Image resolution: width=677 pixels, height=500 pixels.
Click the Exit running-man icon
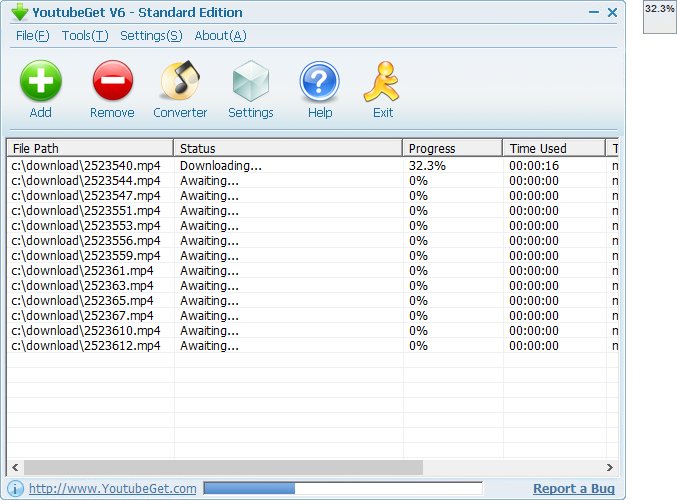click(382, 81)
